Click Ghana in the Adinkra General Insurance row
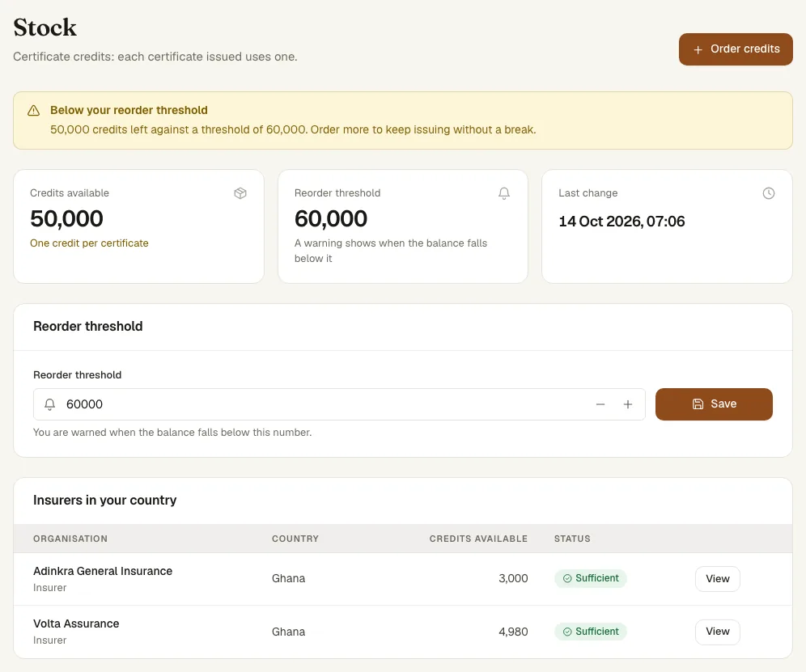Viewport: 806px width, 672px height. click(x=288, y=578)
